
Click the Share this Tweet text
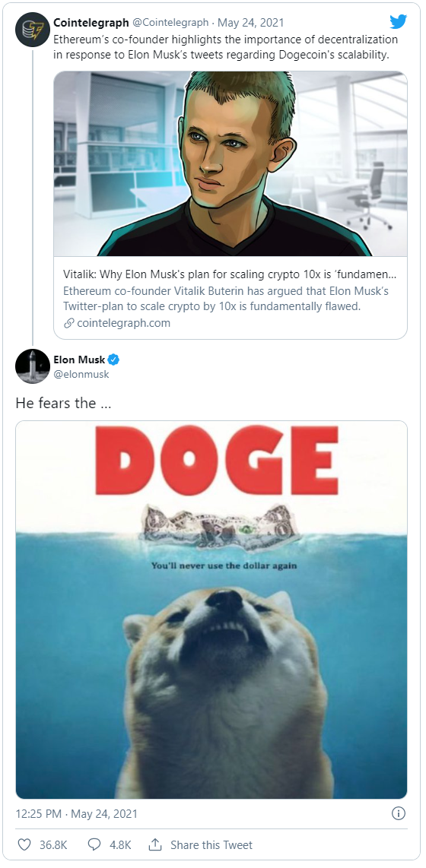coord(211,844)
